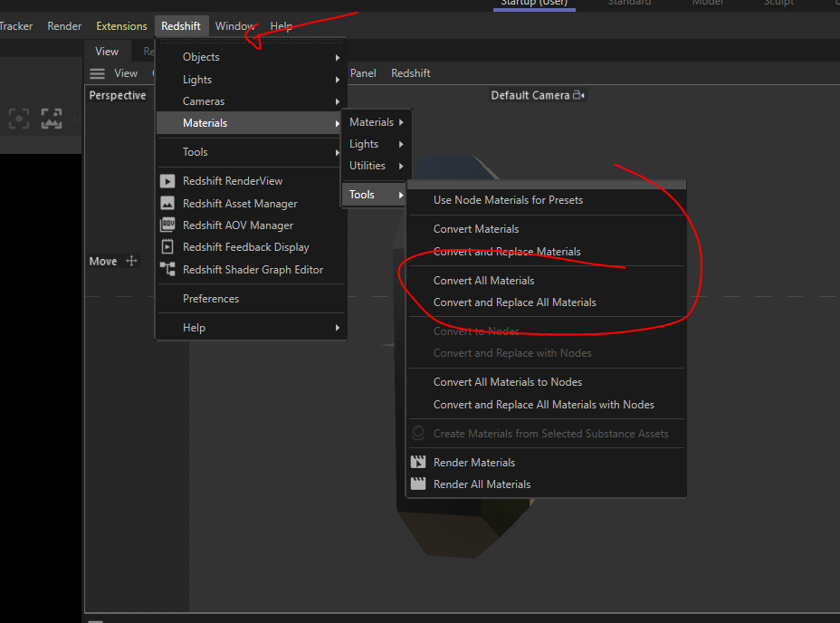The width and height of the screenshot is (840, 623).
Task: Click the Redshift menu bar item
Action: click(x=181, y=25)
